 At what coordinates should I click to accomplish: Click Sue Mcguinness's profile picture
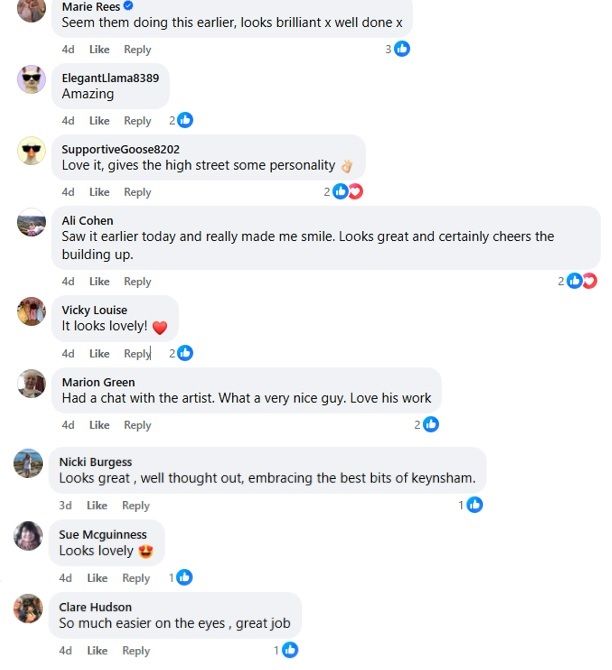pyautogui.click(x=28, y=537)
